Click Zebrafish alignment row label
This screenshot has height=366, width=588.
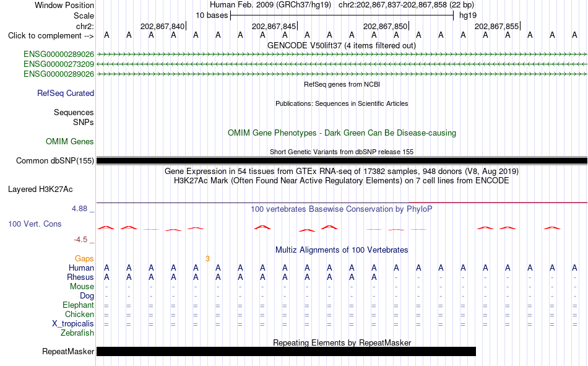77,333
